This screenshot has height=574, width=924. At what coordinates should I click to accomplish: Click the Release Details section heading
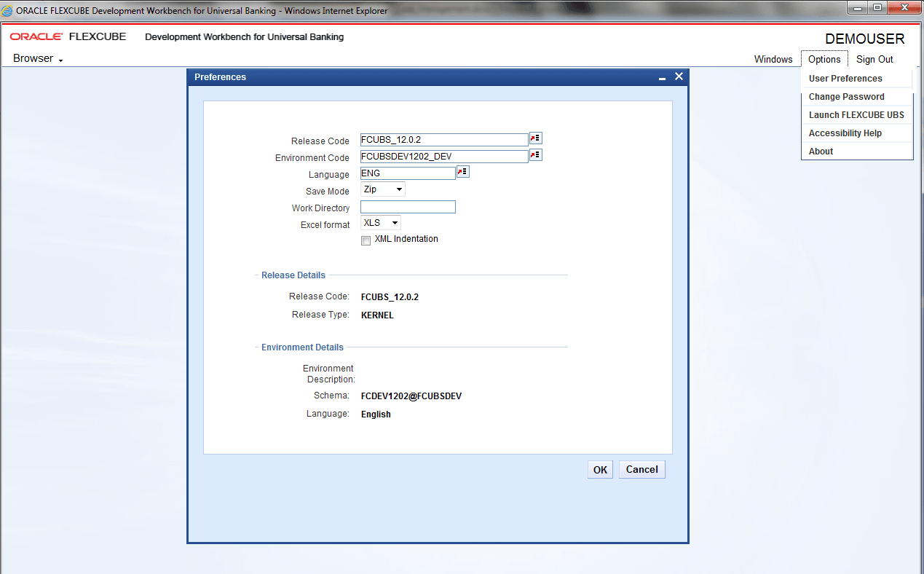click(x=293, y=275)
